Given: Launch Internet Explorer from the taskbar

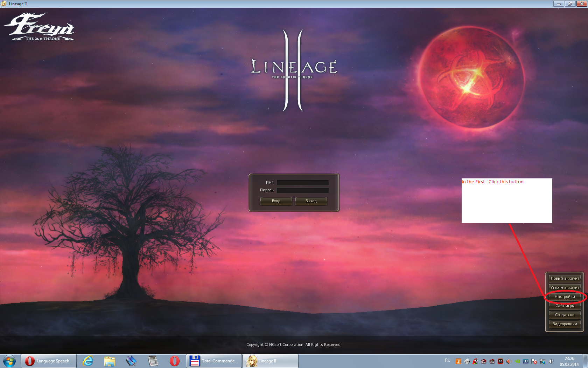Looking at the screenshot, I should (87, 361).
